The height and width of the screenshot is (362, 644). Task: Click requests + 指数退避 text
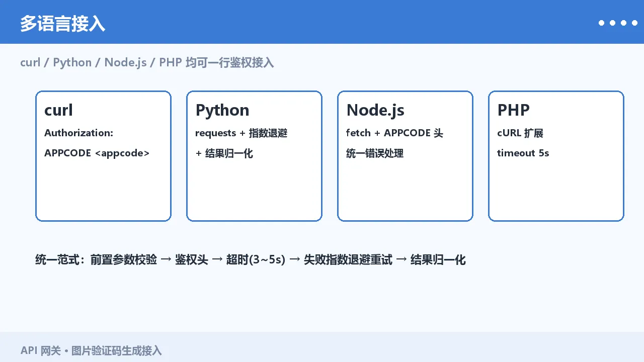click(242, 133)
